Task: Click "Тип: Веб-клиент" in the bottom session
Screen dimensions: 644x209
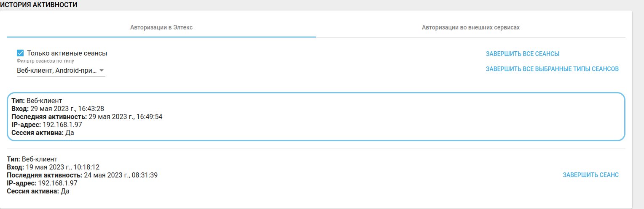Action: pyautogui.click(x=32, y=159)
